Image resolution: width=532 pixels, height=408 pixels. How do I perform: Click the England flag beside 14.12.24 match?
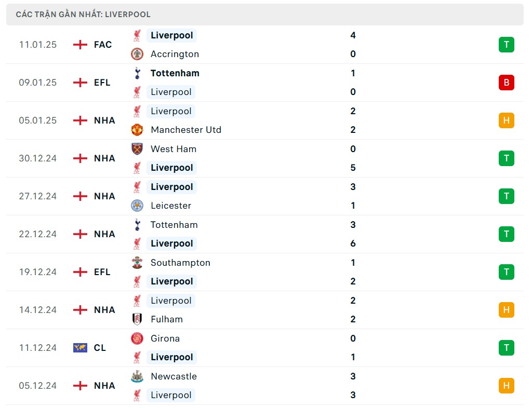pyautogui.click(x=80, y=310)
